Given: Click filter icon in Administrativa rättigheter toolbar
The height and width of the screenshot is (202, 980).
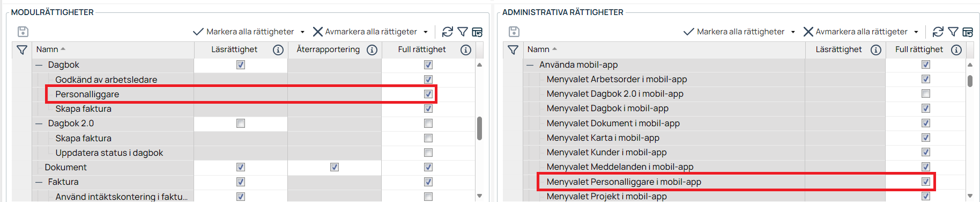Looking at the screenshot, I should click(953, 32).
